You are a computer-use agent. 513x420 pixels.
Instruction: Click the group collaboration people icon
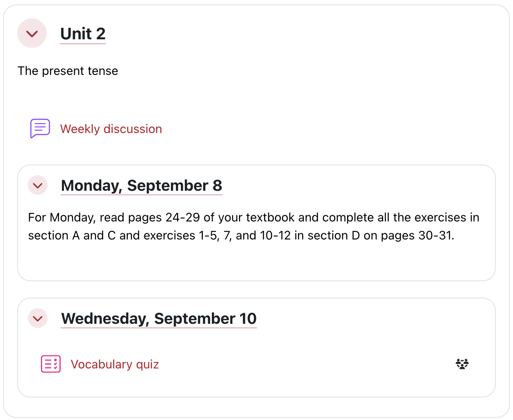462,364
